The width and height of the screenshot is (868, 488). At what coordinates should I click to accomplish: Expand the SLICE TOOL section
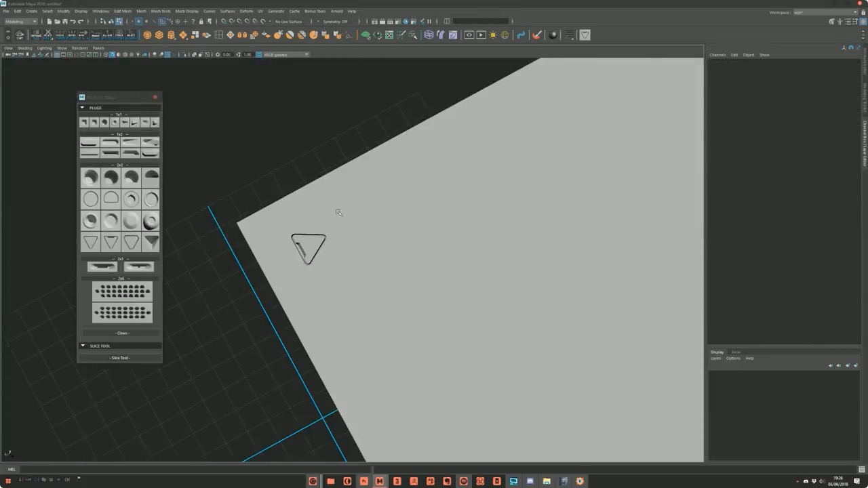point(82,346)
